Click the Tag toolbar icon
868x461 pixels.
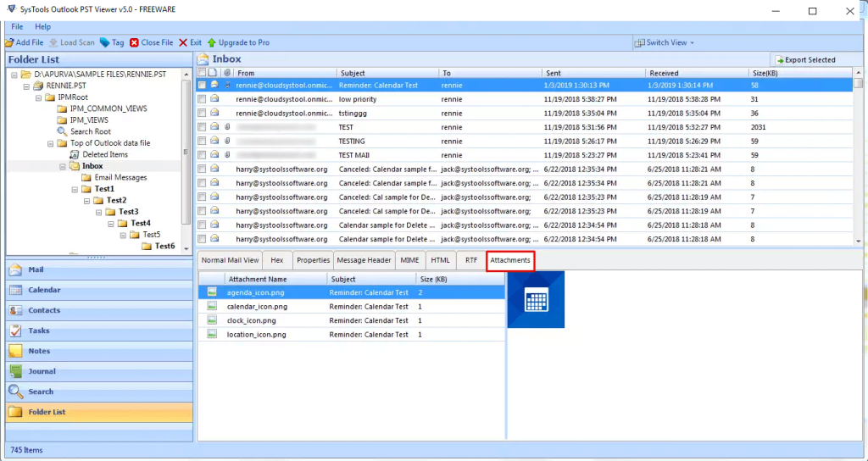tap(104, 42)
